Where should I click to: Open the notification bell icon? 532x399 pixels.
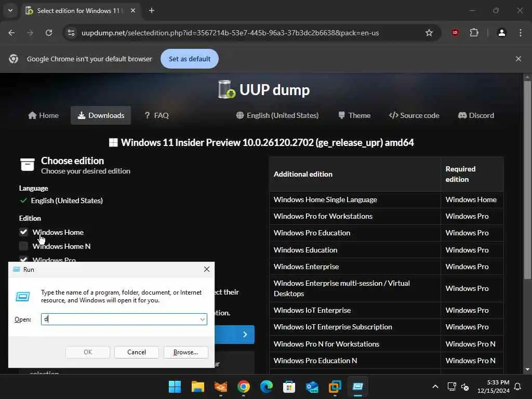click(518, 387)
